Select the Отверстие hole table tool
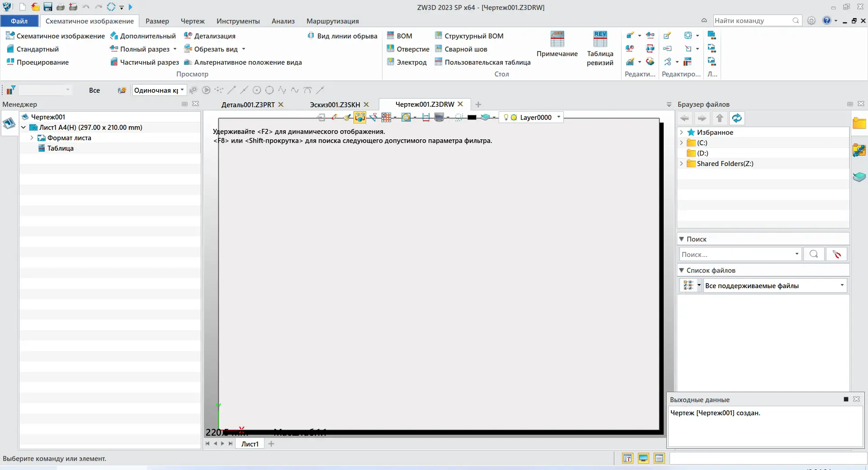 pos(408,49)
